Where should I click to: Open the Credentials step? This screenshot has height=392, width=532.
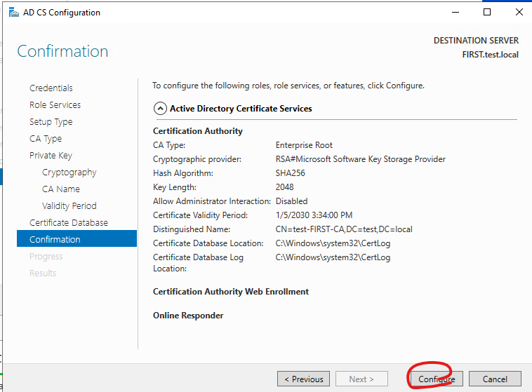pos(51,88)
